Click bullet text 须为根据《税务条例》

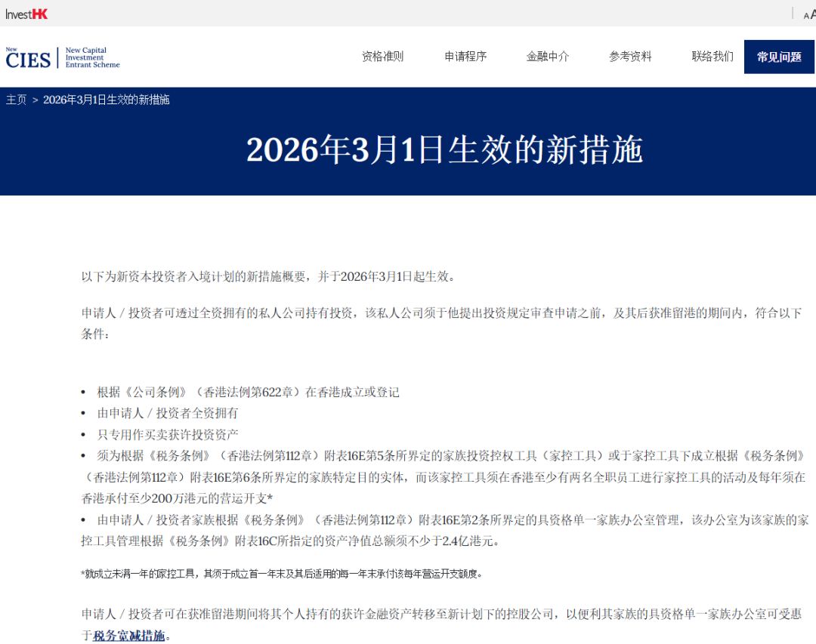coord(444,477)
